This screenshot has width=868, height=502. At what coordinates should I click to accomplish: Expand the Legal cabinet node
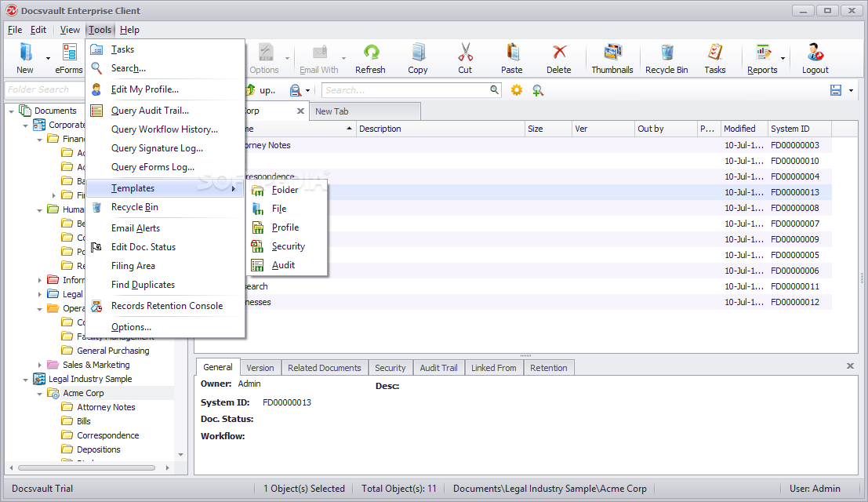pos(39,294)
